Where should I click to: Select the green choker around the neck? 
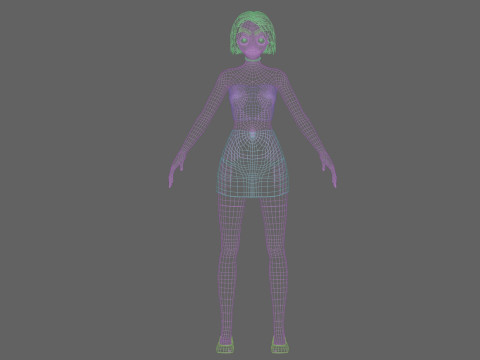pyautogui.click(x=253, y=60)
